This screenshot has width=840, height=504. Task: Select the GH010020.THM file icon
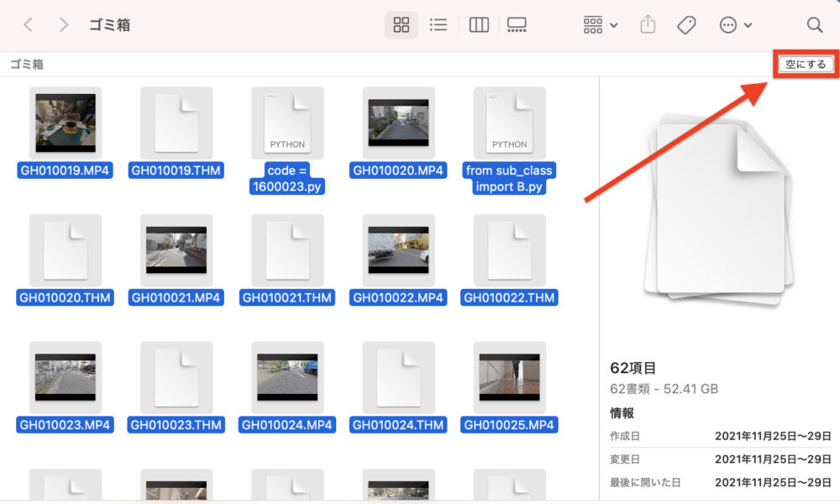click(66, 250)
